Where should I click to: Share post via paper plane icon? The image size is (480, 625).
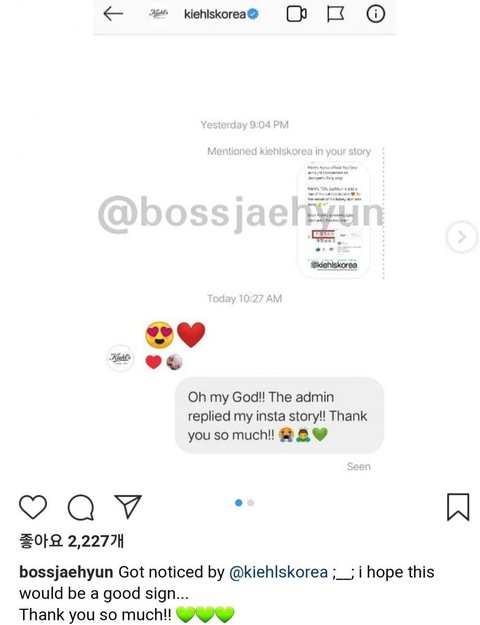(128, 506)
